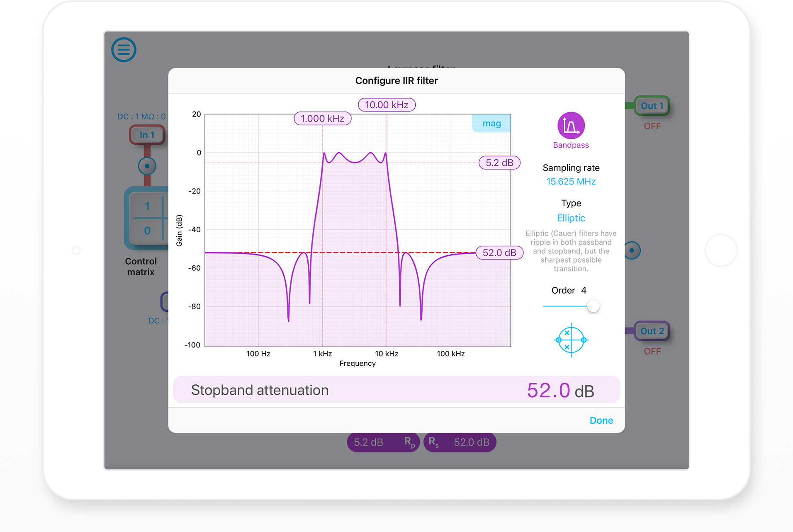
Task: Select the 1.000 kHz lower cutoff label
Action: (x=322, y=119)
